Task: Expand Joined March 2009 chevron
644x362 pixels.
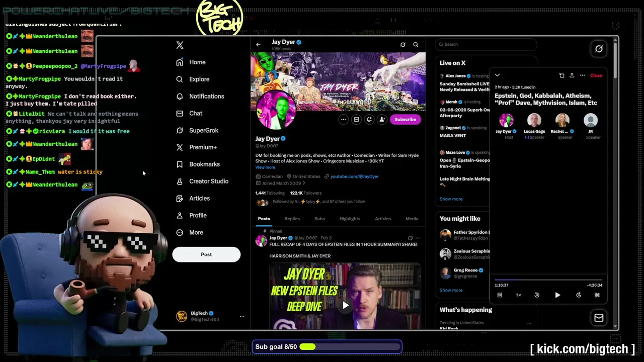Action: [303, 184]
